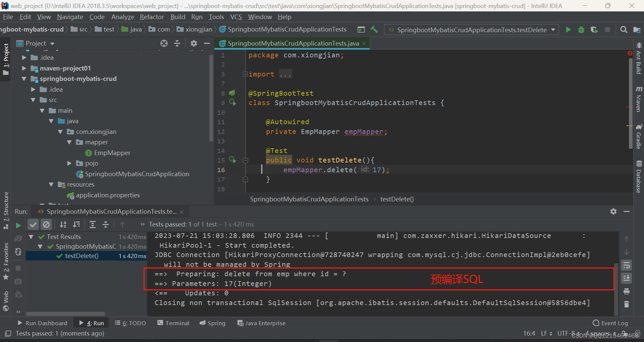The width and height of the screenshot is (644, 342).
Task: Select application.properties file
Action: pos(103,195)
